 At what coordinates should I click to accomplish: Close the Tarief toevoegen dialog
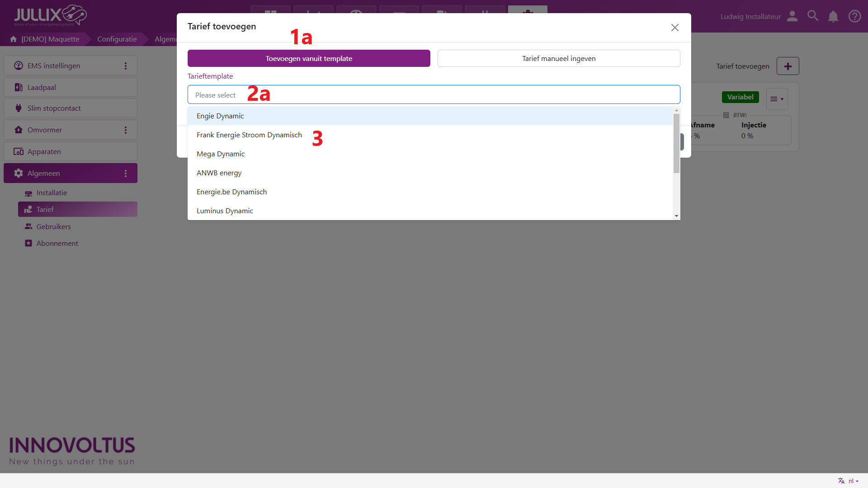coord(675,28)
